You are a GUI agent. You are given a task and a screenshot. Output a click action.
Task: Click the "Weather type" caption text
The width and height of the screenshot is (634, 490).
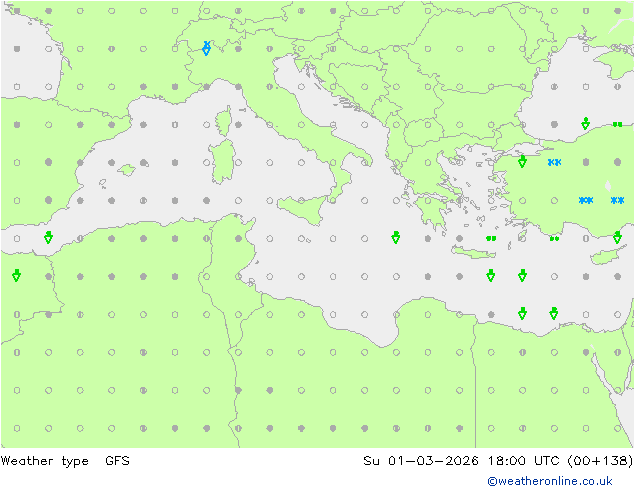point(44,461)
